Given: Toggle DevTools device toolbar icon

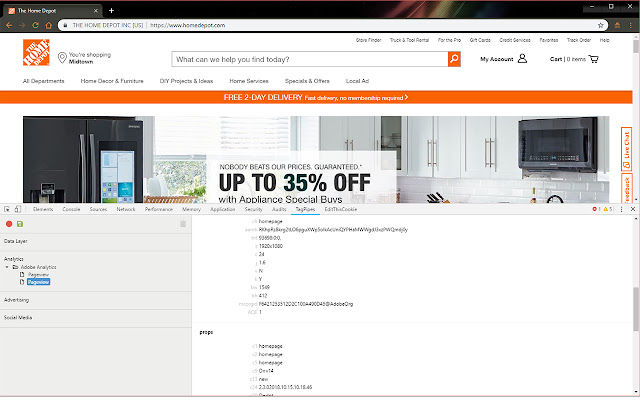Looking at the screenshot, I should (x=18, y=209).
